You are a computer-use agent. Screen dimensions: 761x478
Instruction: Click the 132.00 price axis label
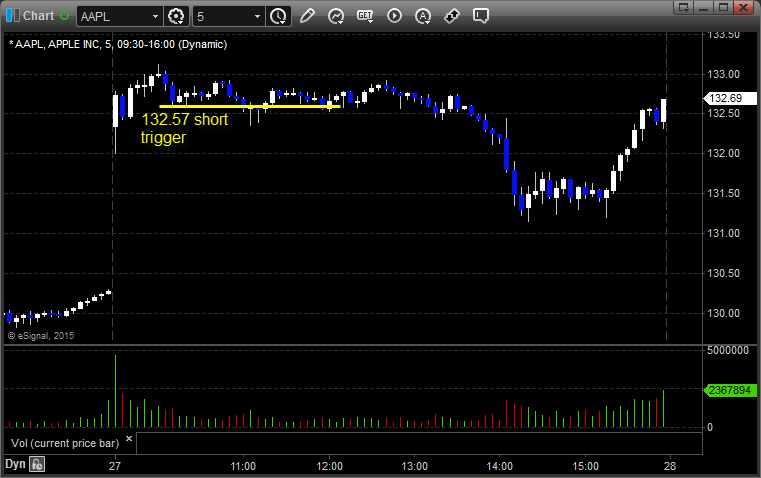click(723, 153)
